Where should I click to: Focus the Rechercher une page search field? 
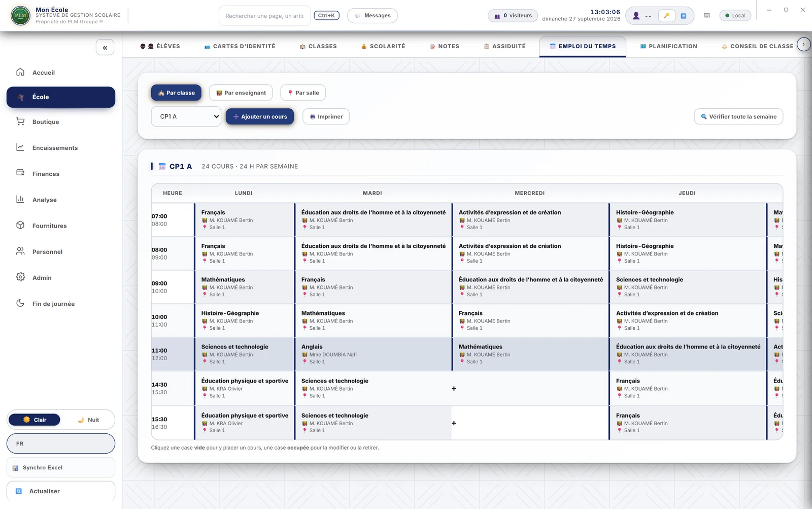point(264,16)
